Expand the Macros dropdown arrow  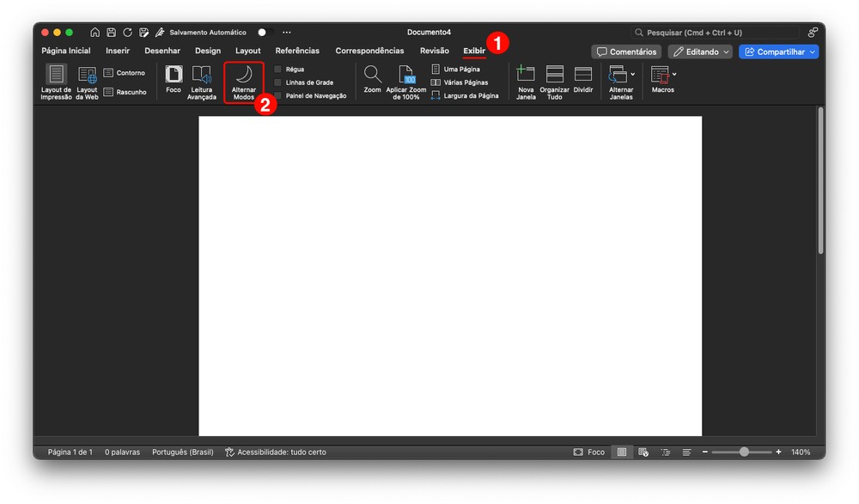674,75
